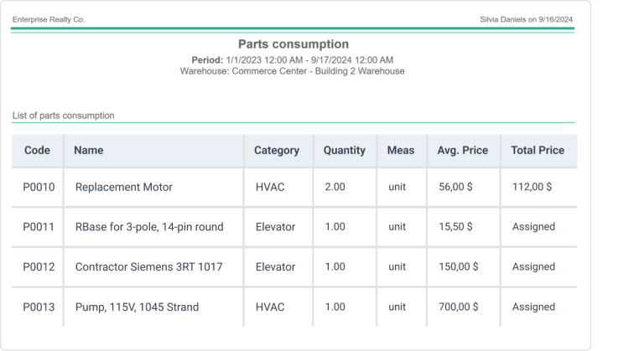The image size is (644, 351).
Task: Click the Code column header
Action: click(x=38, y=151)
